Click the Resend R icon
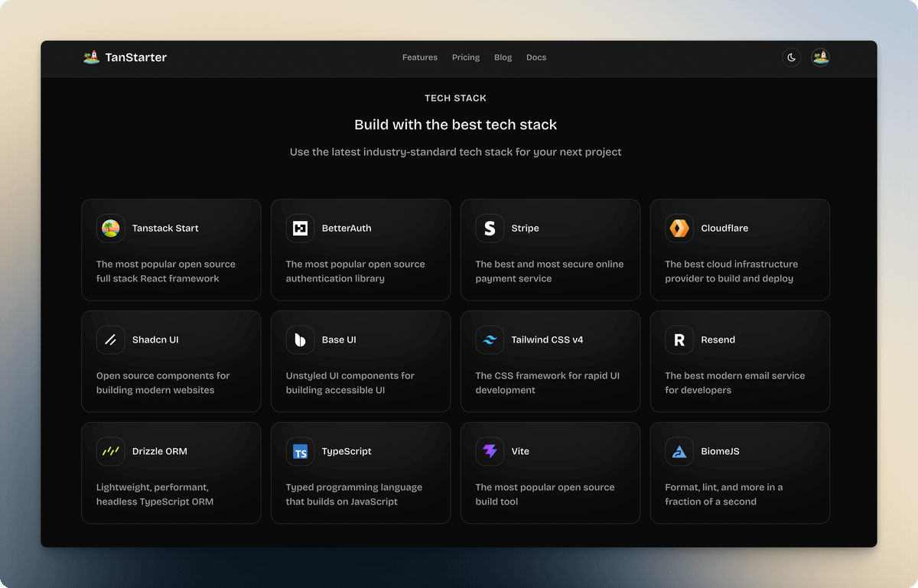918x588 pixels. click(679, 339)
